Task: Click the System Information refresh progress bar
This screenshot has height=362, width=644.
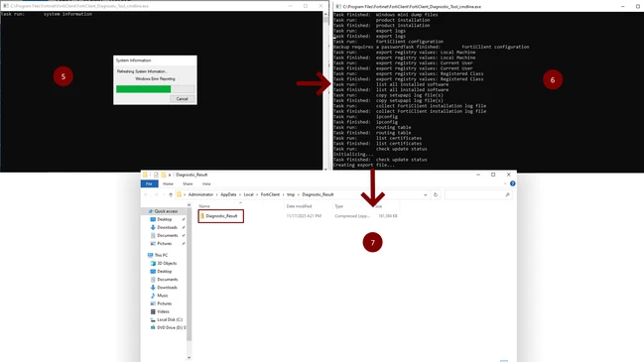Action: [155, 89]
